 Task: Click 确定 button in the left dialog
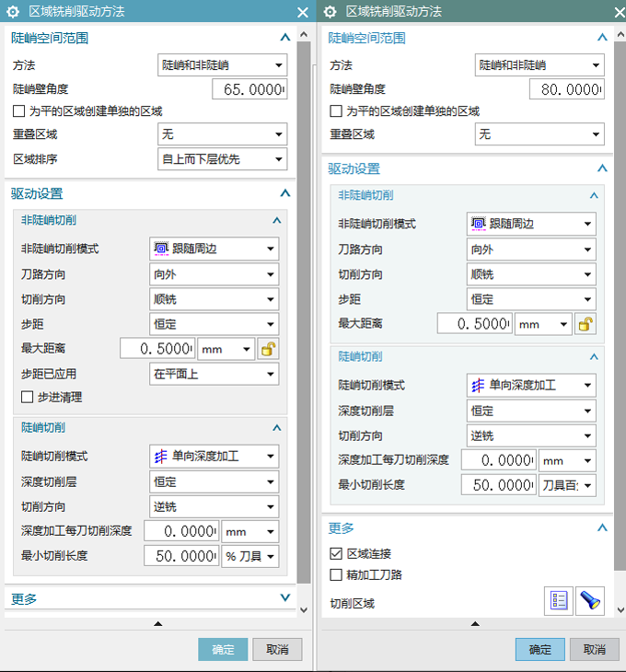[x=223, y=649]
